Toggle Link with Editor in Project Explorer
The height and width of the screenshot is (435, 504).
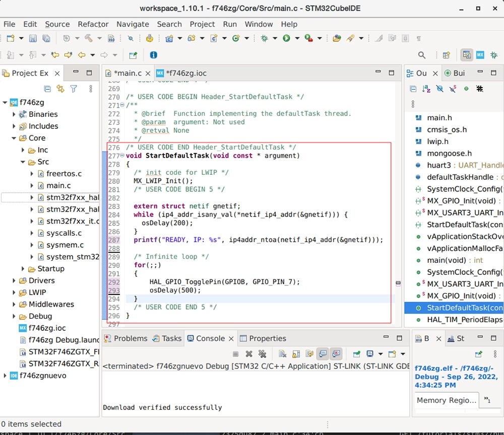click(x=60, y=89)
